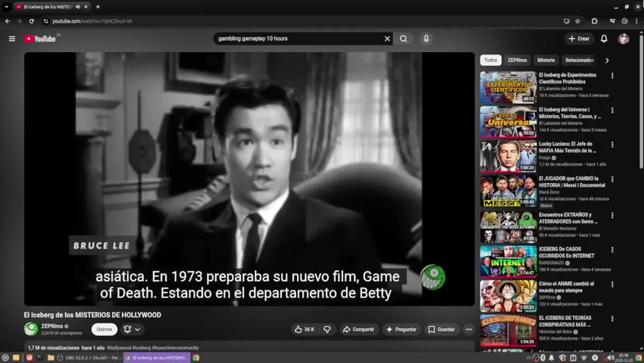Click the page vertical scrollbar
644x363 pixels.
coord(641,101)
